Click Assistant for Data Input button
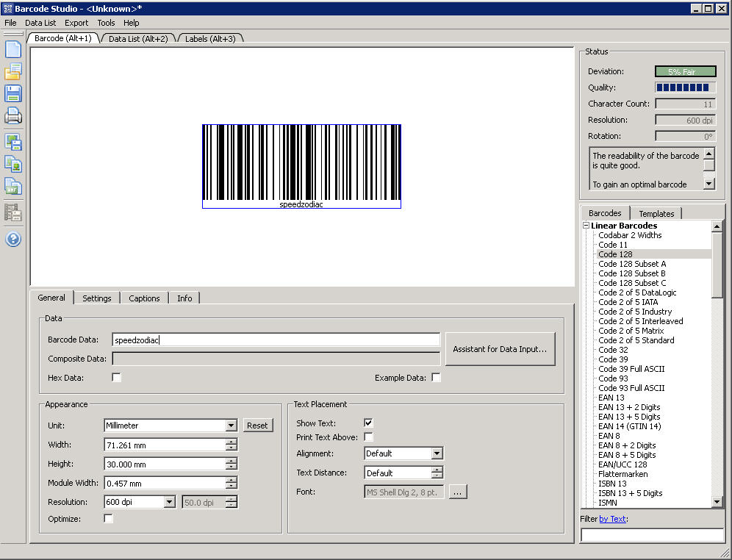 (x=500, y=349)
